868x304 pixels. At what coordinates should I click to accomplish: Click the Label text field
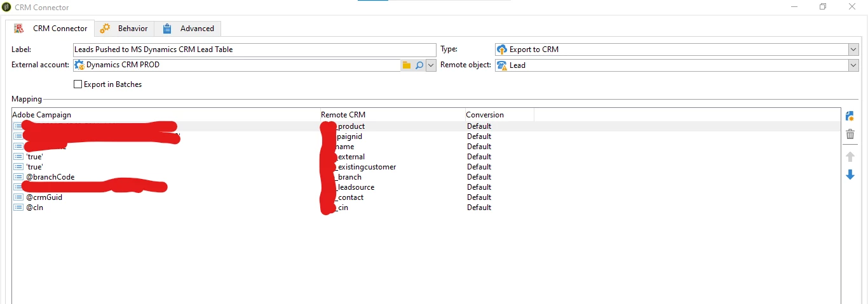coord(255,50)
